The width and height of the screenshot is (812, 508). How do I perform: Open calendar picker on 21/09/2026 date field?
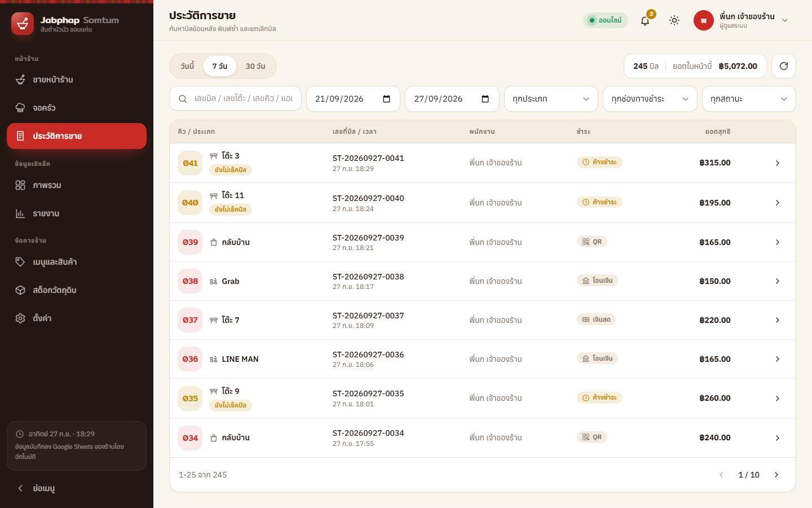[x=387, y=99]
